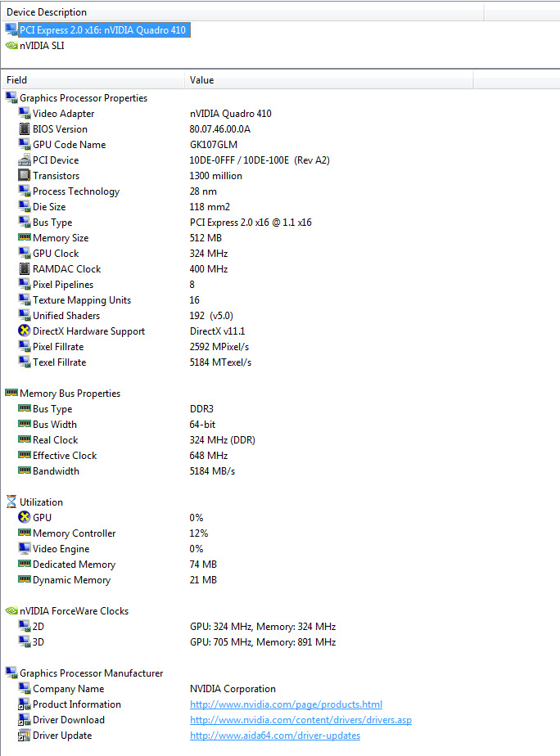
Task: Click the Memory Size RAM icon
Action: 24,237
